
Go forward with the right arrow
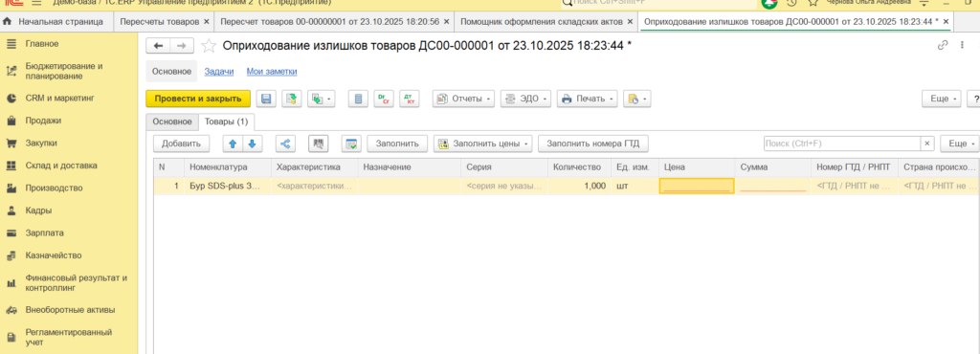pyautogui.click(x=182, y=46)
